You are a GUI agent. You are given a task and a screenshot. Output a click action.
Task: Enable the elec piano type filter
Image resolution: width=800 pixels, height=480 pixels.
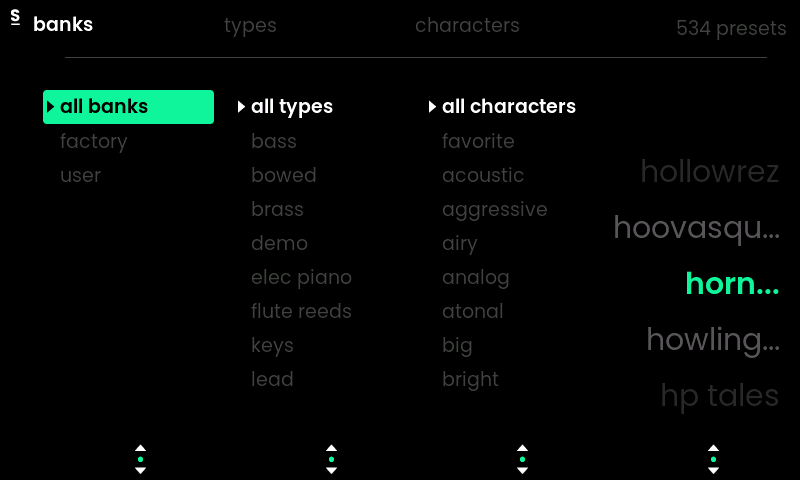(x=301, y=277)
